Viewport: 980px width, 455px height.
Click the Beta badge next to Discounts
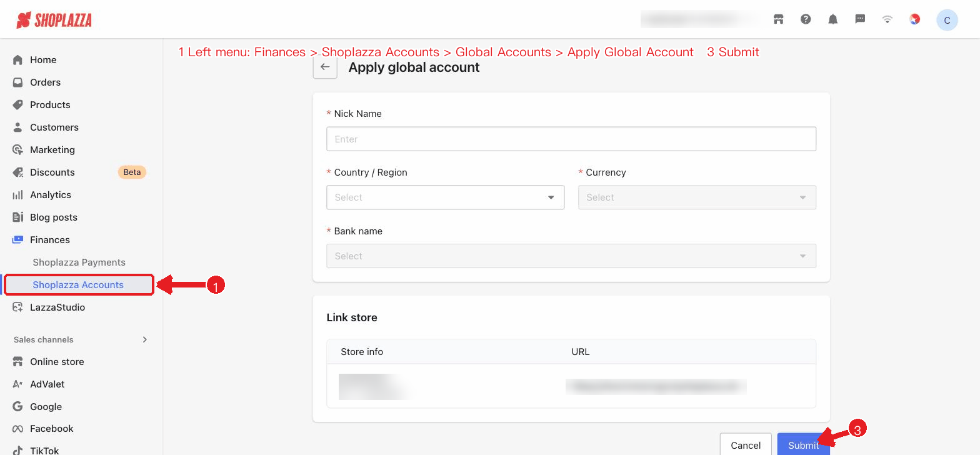pos(132,172)
